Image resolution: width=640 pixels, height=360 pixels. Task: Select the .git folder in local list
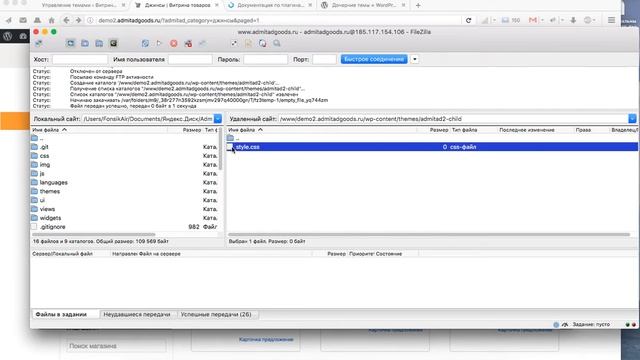pos(124,147)
